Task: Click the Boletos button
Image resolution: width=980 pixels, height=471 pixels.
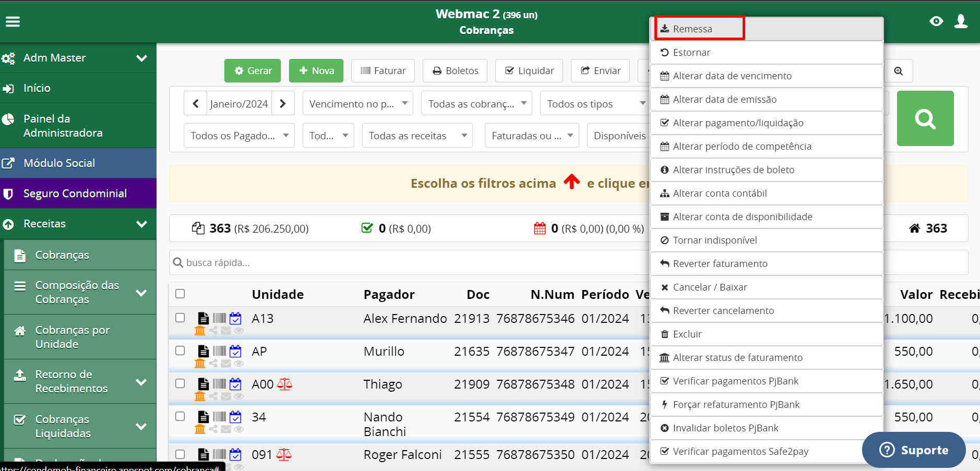Action: pyautogui.click(x=455, y=70)
